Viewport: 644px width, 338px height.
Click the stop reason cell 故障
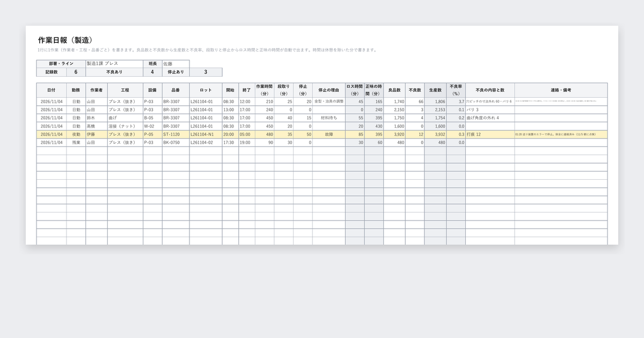pyautogui.click(x=329, y=134)
